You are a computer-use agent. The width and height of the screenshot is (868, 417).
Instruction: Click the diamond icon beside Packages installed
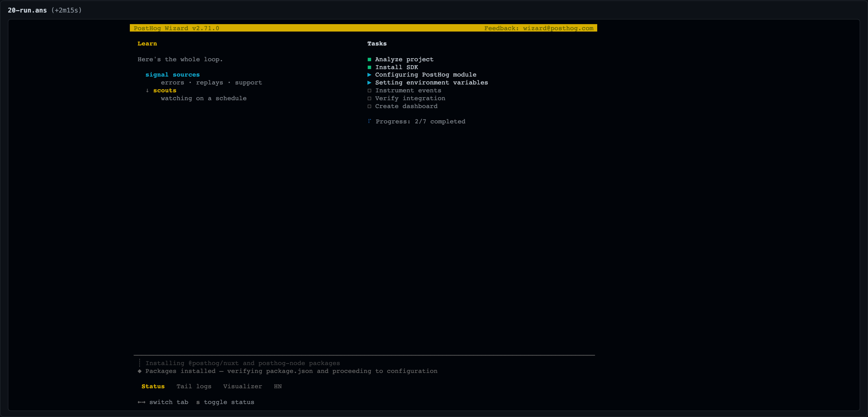pos(140,371)
